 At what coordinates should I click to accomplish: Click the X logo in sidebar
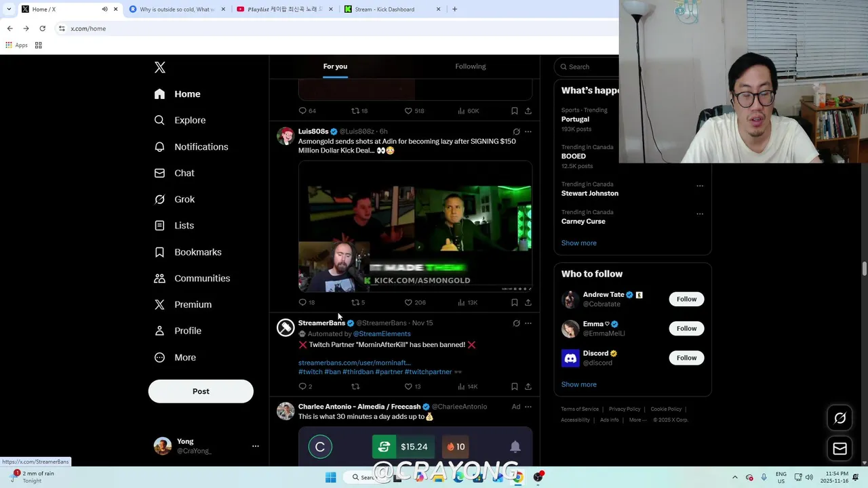click(160, 67)
